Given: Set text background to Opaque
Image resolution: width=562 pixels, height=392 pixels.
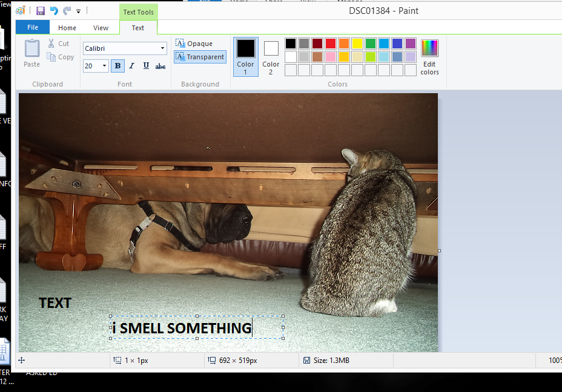Looking at the screenshot, I should point(194,44).
